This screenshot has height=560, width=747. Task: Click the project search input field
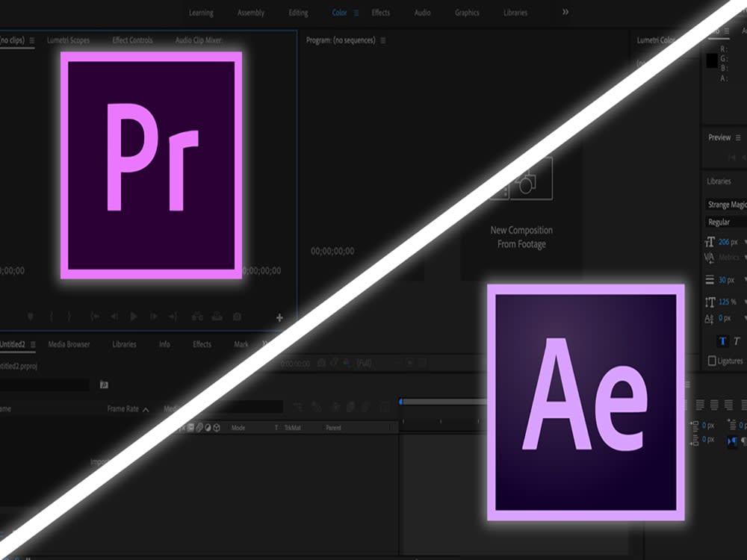point(44,385)
